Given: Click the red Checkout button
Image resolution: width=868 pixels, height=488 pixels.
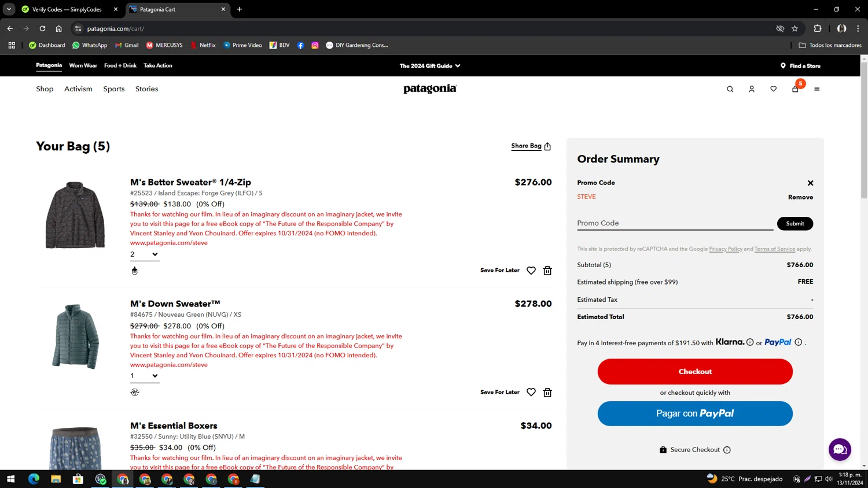Looking at the screenshot, I should pyautogui.click(x=695, y=372).
